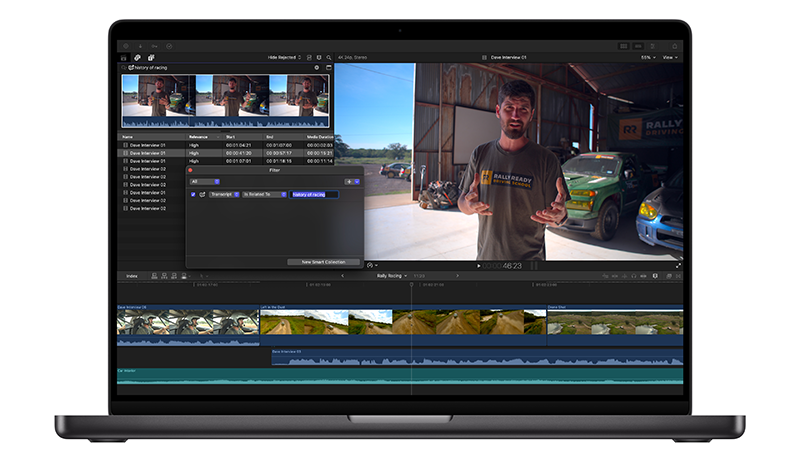The height and width of the screenshot is (462, 800).
Task: Open the Photos and Audio sidebar
Action: pos(138,57)
